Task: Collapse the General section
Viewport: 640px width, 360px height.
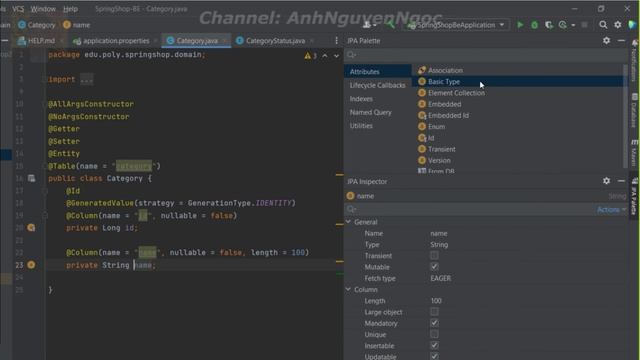Action: [x=349, y=222]
